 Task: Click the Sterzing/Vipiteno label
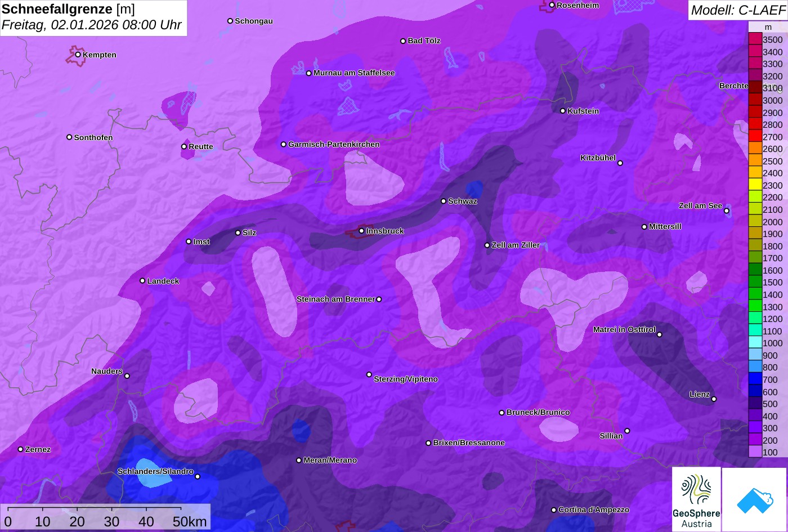tap(406, 379)
